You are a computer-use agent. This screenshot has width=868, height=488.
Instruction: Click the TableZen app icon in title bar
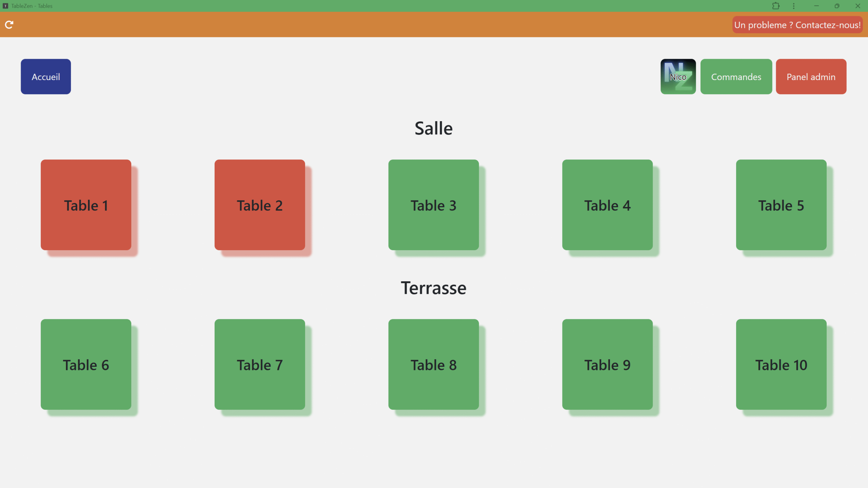coord(5,6)
